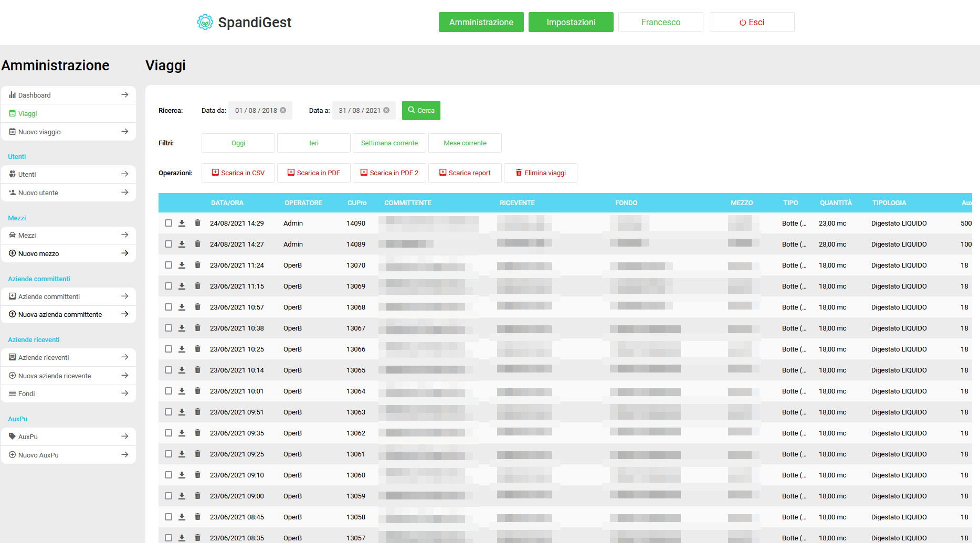Click the SpandiGest gear logo
The width and height of the screenshot is (980, 543).
[x=206, y=22]
